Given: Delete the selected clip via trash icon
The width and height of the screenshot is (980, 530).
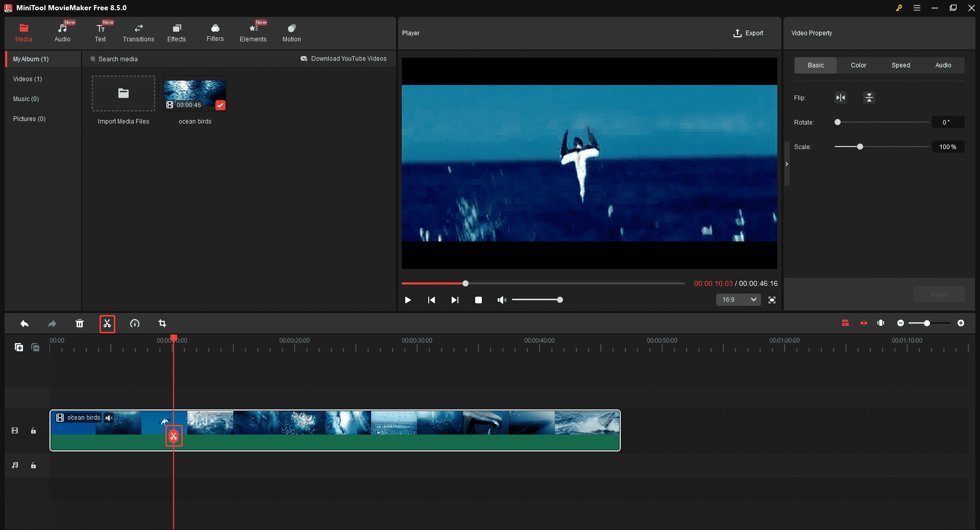Looking at the screenshot, I should [80, 324].
